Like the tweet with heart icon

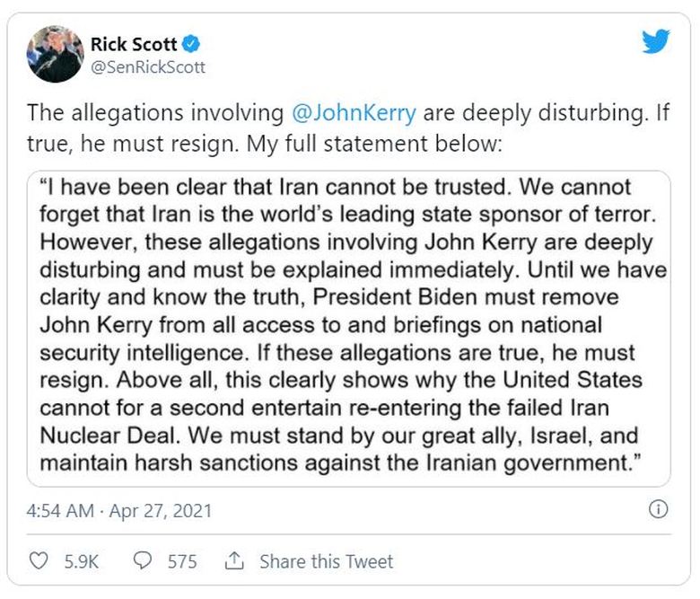click(39, 561)
